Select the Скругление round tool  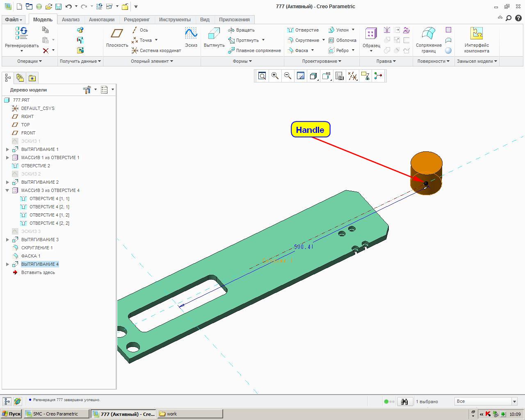pos(304,40)
